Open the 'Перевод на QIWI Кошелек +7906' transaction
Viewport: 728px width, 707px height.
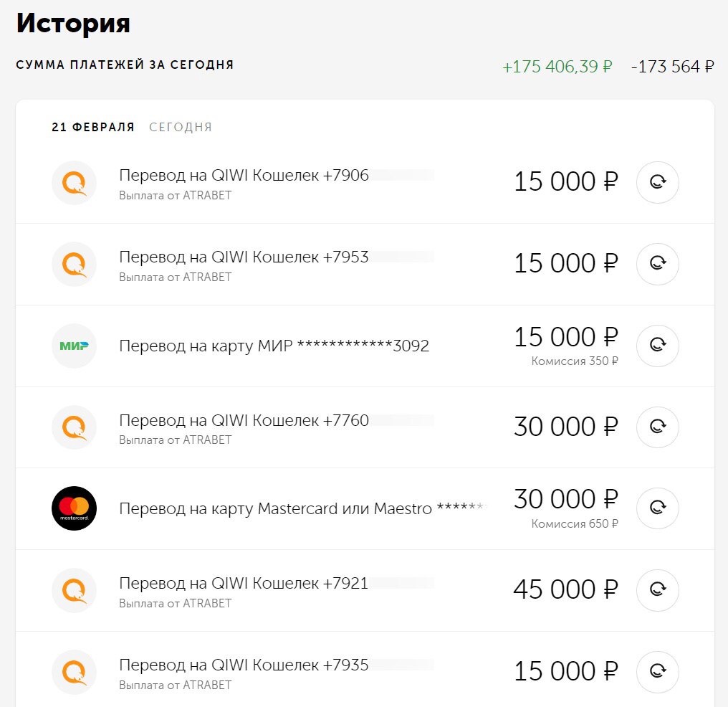pos(244,176)
